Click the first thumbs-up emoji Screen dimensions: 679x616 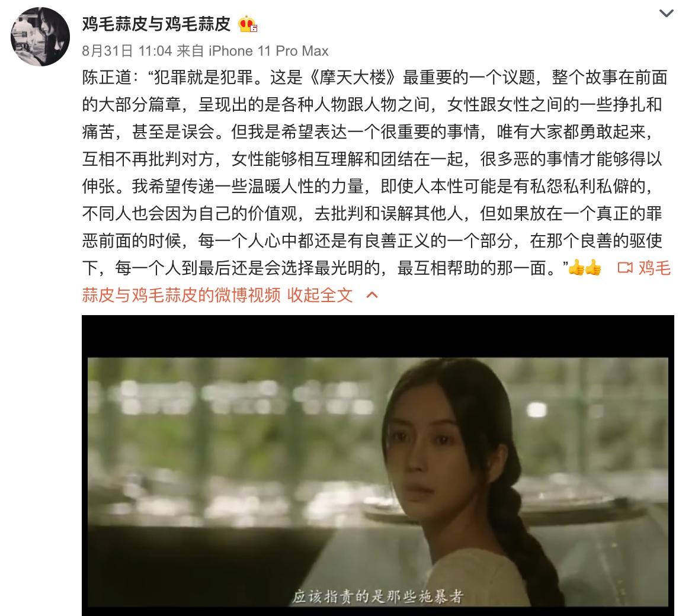tap(576, 268)
